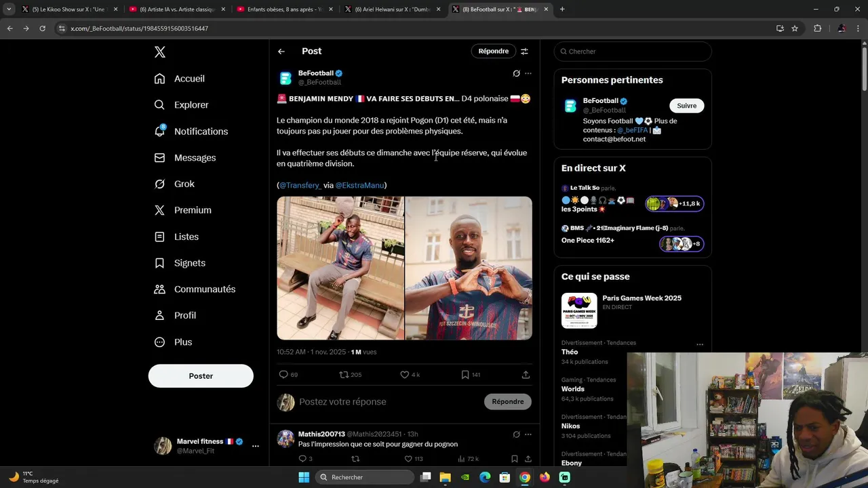Open @_beFIFA link in bio
This screenshot has width=868, height=488.
632,130
